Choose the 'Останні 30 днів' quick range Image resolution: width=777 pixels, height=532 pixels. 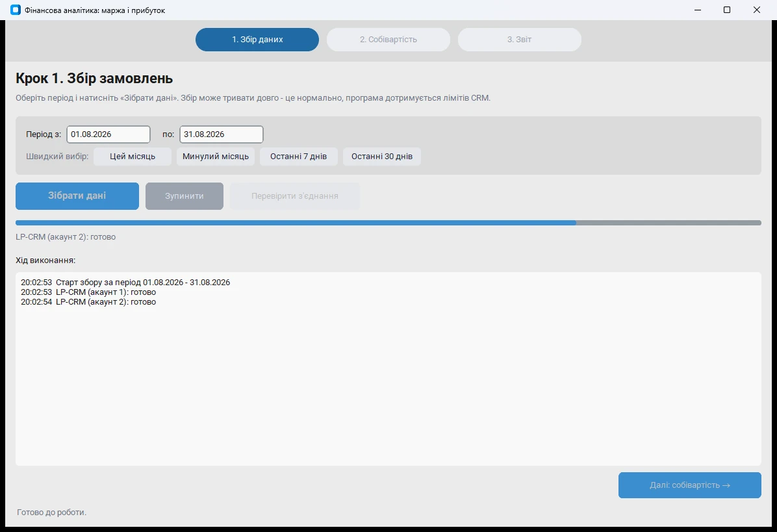pyautogui.click(x=382, y=157)
